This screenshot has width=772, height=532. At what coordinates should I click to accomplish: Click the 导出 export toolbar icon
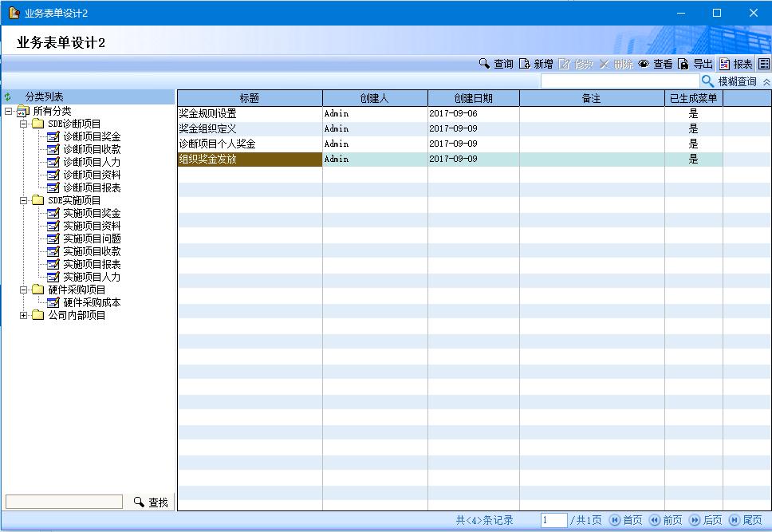point(683,64)
